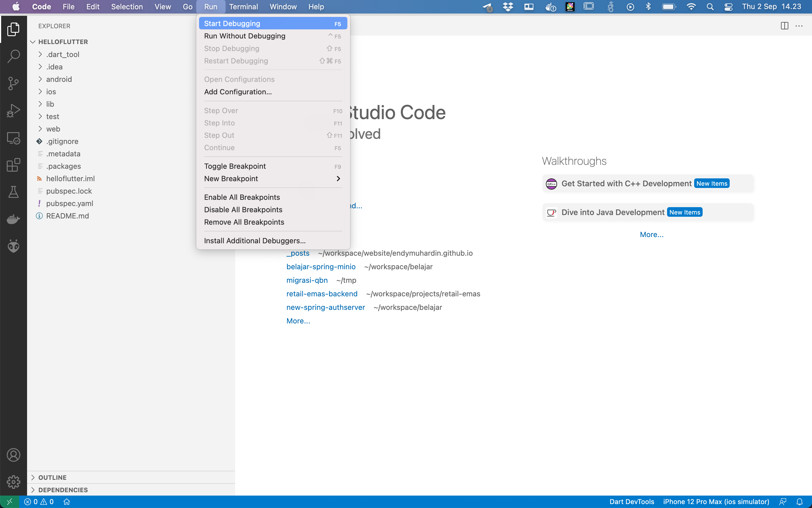
Task: Open recent folder belajar-spring-minio
Action: pyautogui.click(x=321, y=267)
